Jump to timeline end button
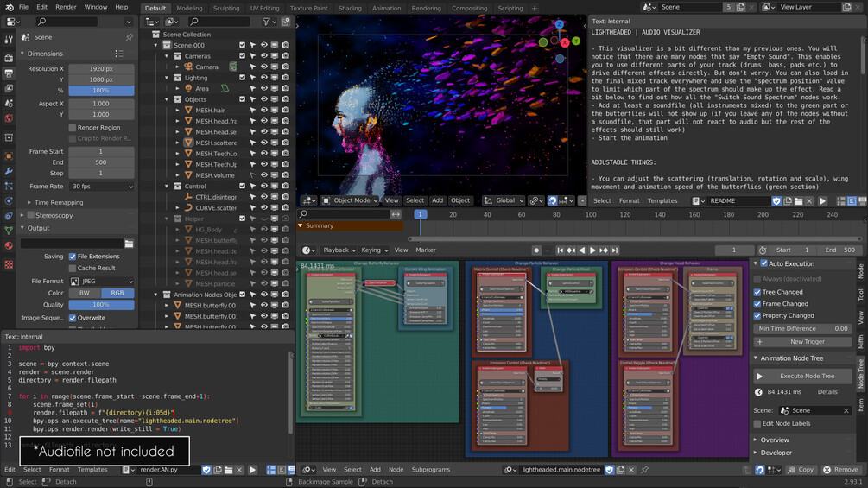Viewport: 868px width, 488px height. 614,250
